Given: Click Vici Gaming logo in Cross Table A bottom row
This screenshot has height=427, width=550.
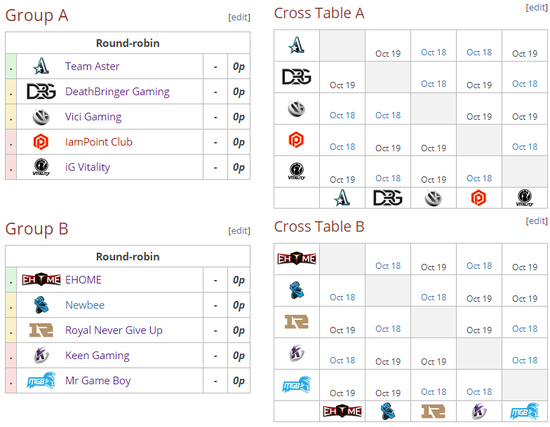Looking at the screenshot, I should coord(433,198).
